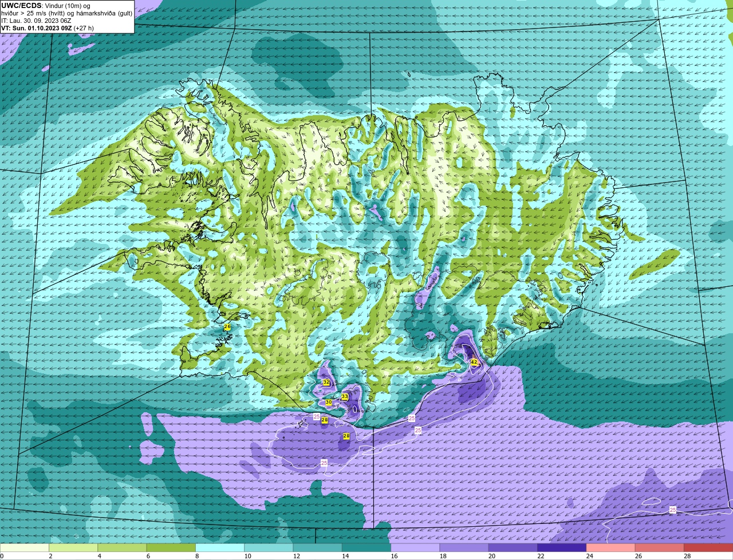Click the legend scale value 26
Screen dimensions: 733x560
[x=639, y=556]
